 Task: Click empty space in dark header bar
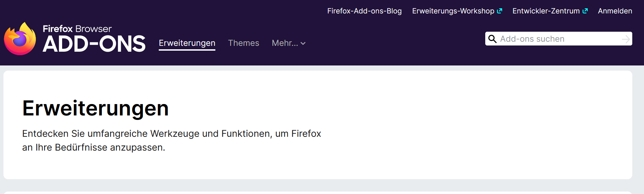(393, 43)
